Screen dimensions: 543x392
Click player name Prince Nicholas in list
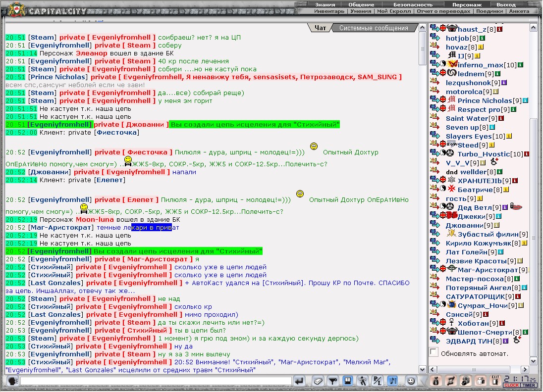coord(485,100)
